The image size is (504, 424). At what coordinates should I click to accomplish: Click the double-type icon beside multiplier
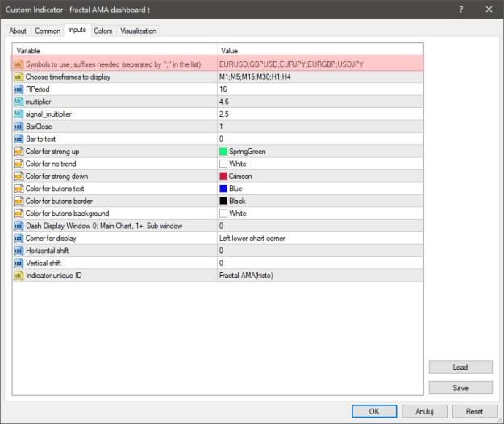point(19,102)
